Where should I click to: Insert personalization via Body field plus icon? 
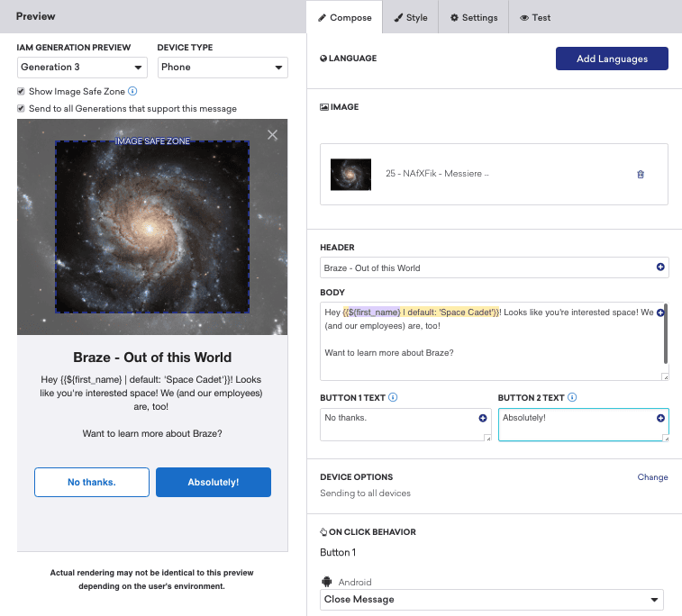point(660,313)
